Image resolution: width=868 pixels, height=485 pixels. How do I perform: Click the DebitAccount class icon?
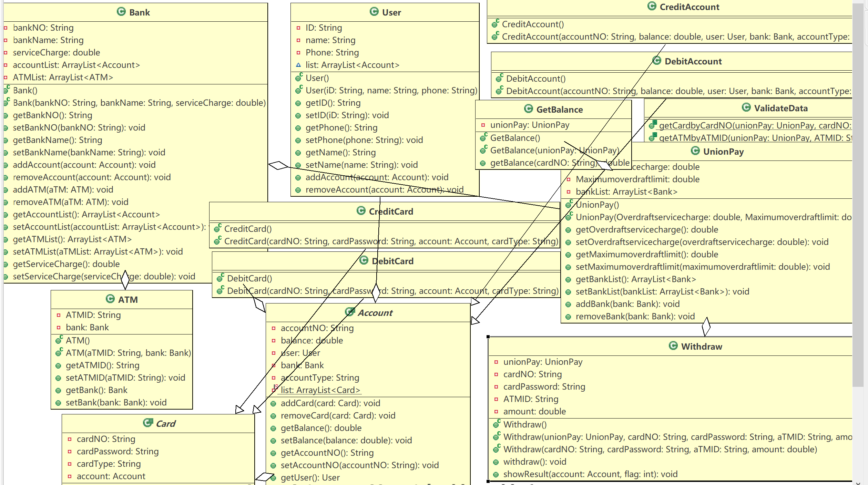tap(656, 61)
